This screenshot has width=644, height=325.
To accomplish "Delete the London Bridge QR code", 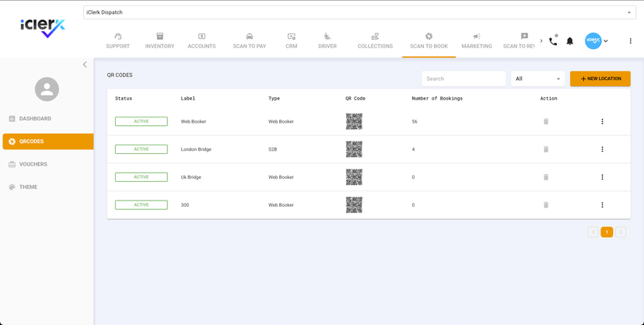I will (546, 149).
